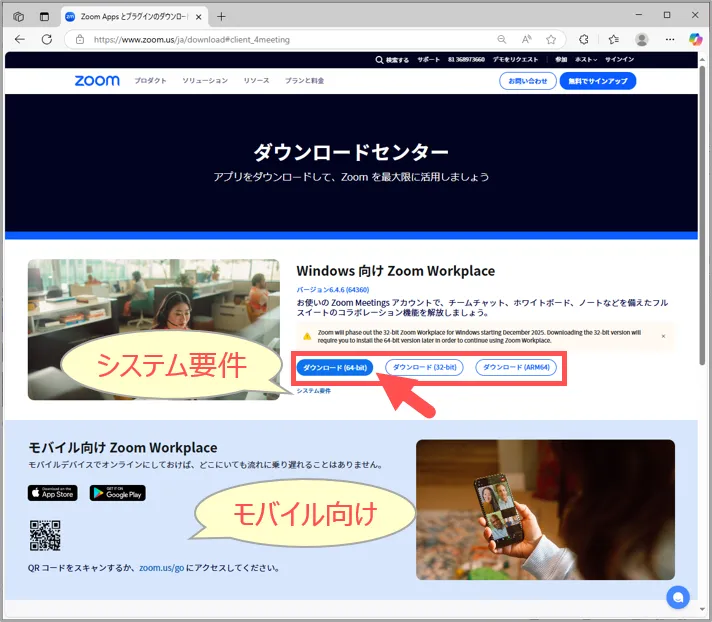Open the リソース menu
This screenshot has height=622, width=712.
256,81
